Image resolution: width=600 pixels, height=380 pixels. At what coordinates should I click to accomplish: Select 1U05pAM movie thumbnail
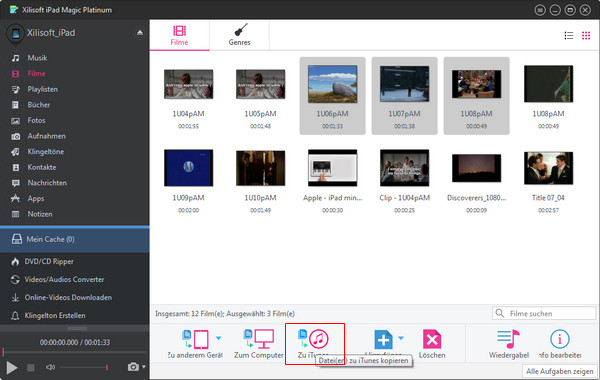(x=261, y=84)
